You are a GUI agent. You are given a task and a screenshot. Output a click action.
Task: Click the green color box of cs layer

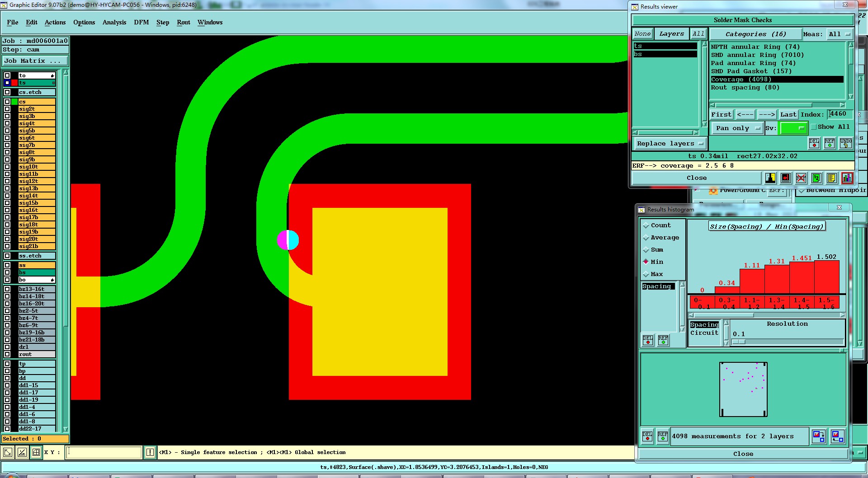pyautogui.click(x=14, y=102)
